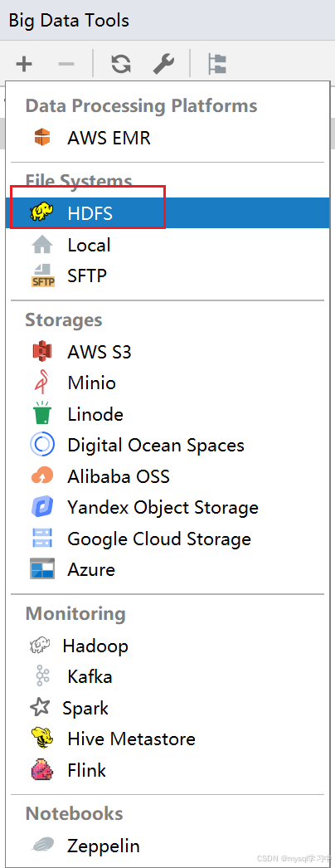
Task: Choose Yandex Object Storage
Action: click(x=167, y=507)
